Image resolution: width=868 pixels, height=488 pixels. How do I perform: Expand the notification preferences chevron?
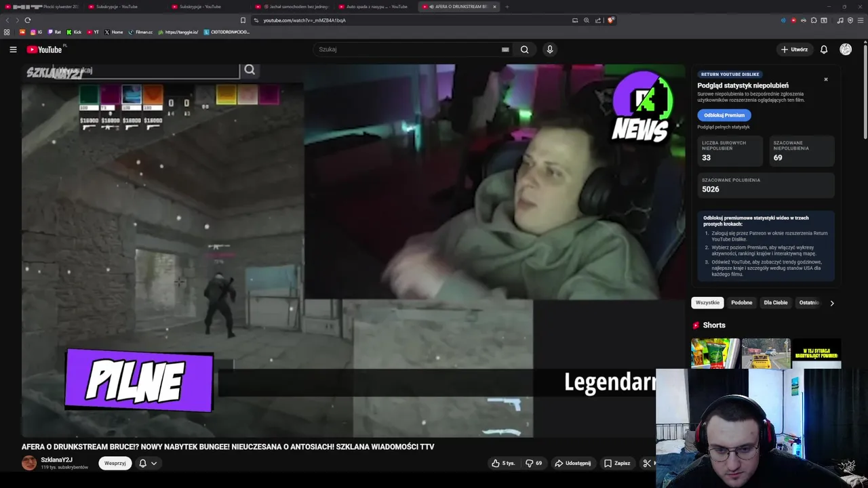click(154, 464)
